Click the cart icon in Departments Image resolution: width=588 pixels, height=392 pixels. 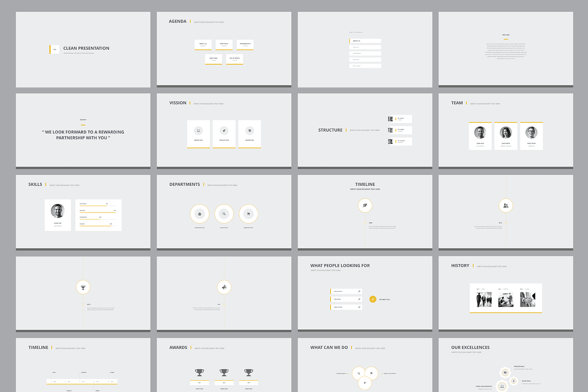coord(248,214)
